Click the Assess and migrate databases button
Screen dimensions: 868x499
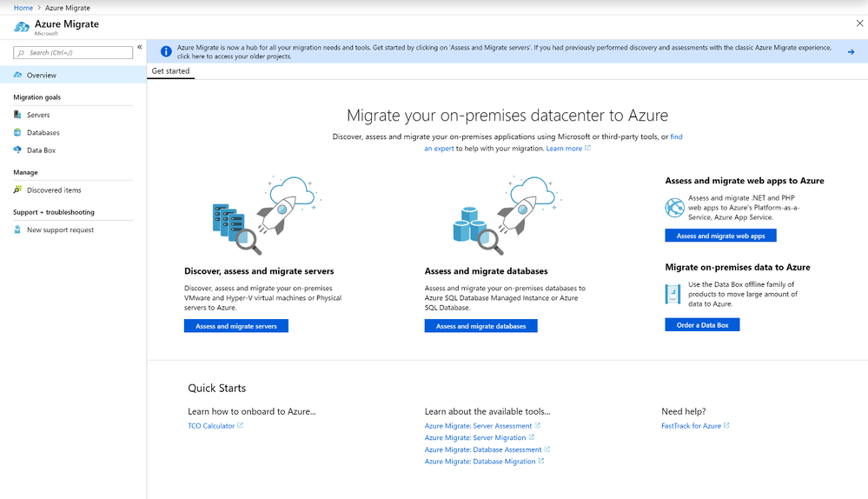pyautogui.click(x=481, y=326)
